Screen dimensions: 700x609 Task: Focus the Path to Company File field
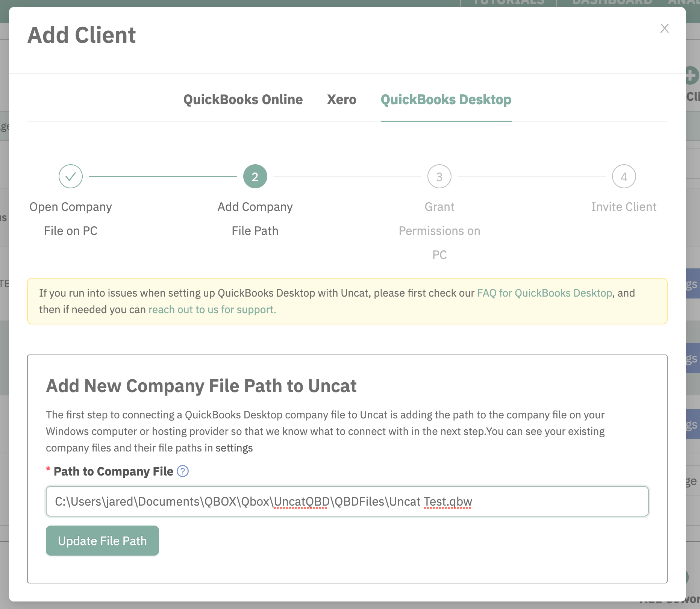(x=347, y=501)
